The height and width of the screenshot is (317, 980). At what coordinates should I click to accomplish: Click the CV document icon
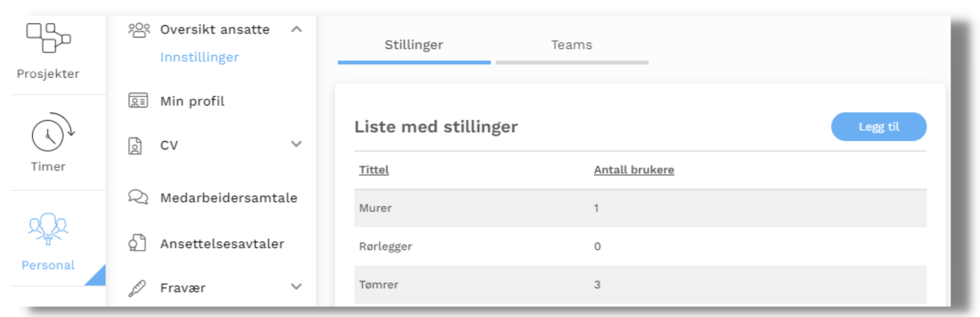click(x=135, y=146)
